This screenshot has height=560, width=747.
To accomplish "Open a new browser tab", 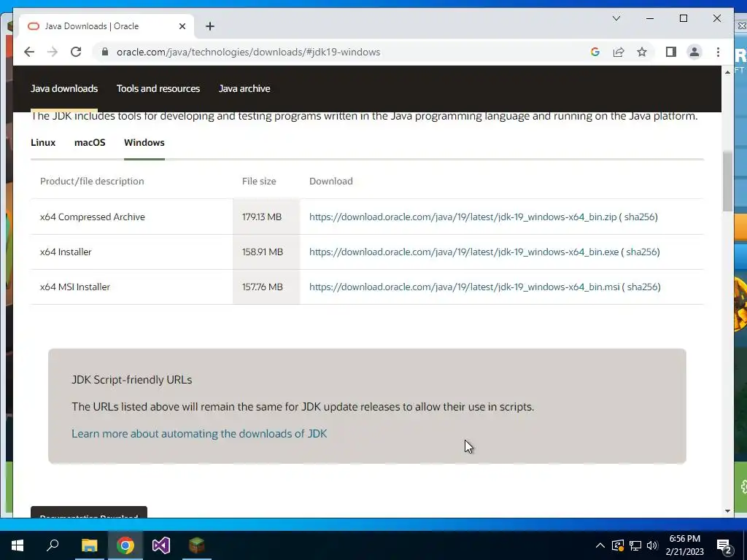I will click(x=209, y=26).
